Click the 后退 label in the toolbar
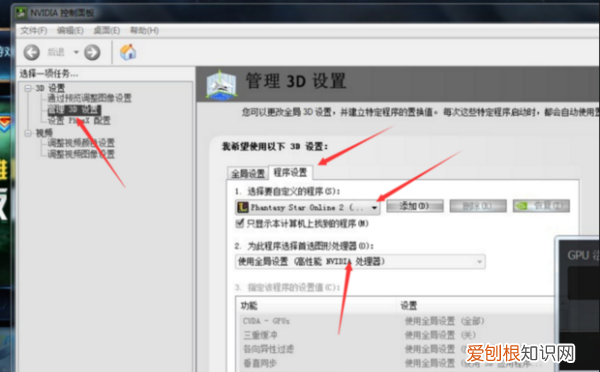Screen dimensions: 600x372 [x=56, y=52]
